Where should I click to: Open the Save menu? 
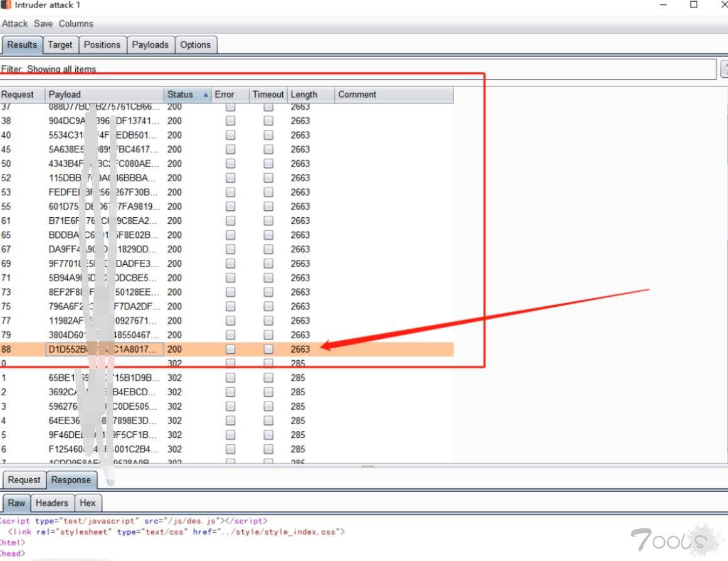click(x=43, y=24)
